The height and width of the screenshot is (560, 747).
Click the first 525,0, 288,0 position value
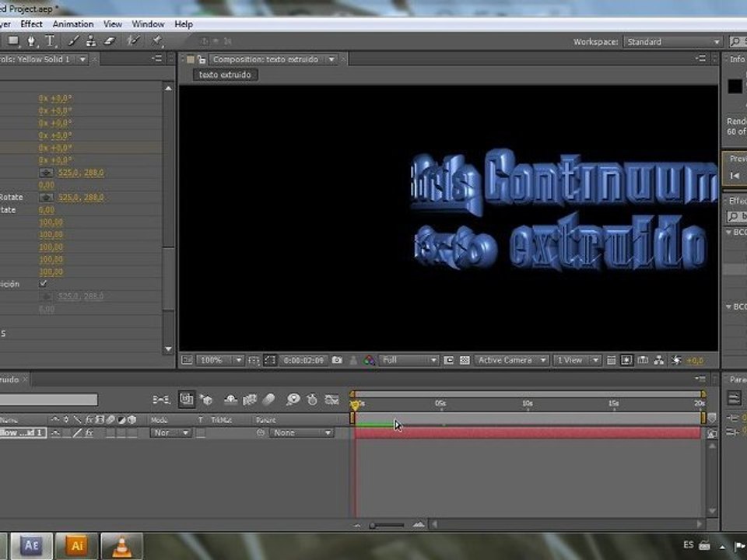click(x=80, y=173)
